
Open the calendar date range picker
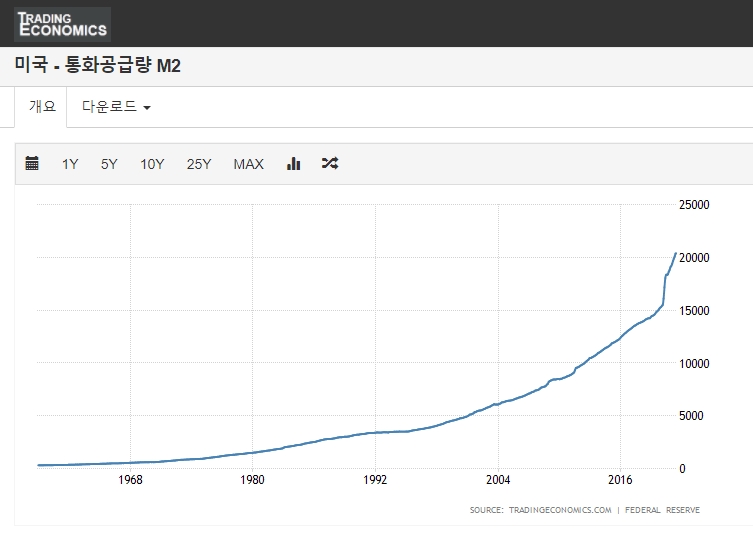[x=32, y=163]
